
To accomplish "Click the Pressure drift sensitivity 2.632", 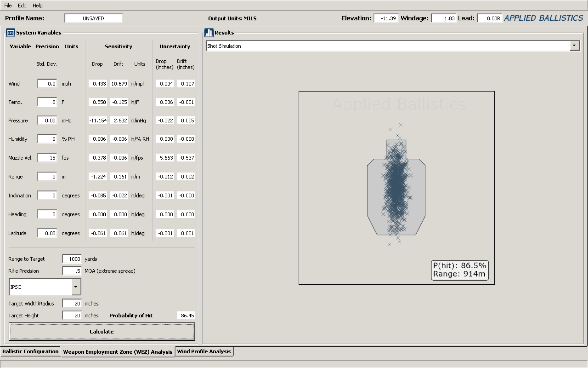I will 119,120.
